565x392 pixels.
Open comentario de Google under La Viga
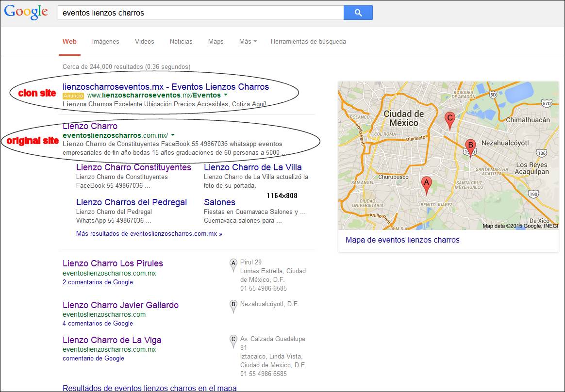(x=93, y=358)
